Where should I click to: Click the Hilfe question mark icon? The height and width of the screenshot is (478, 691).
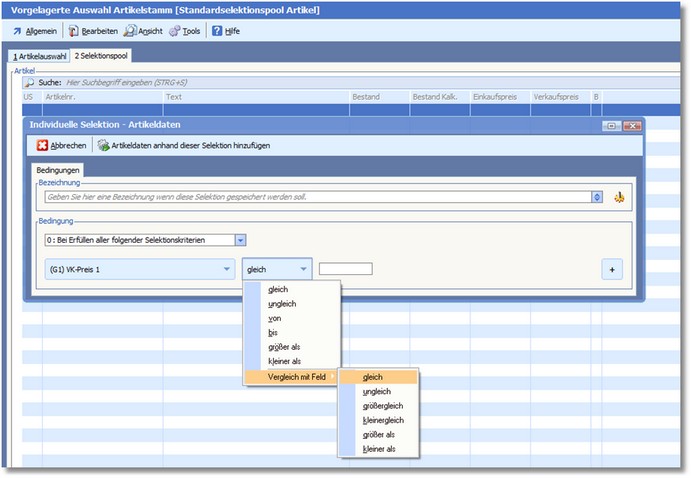point(217,31)
